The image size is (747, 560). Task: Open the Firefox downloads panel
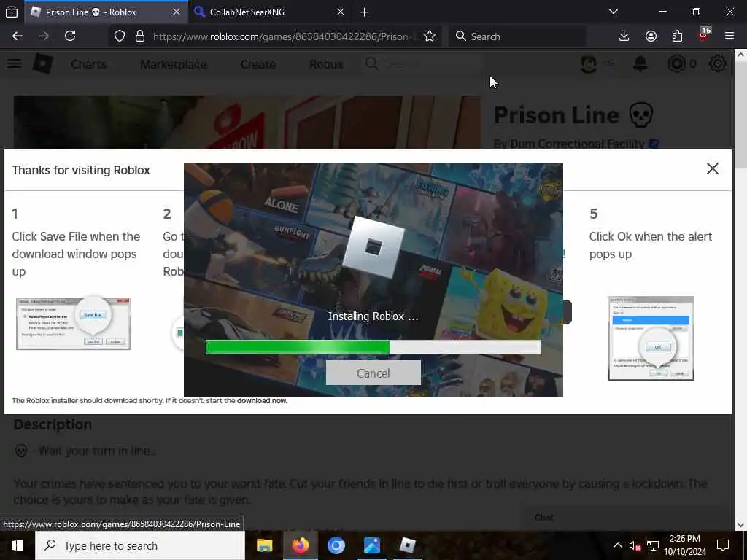tap(624, 36)
